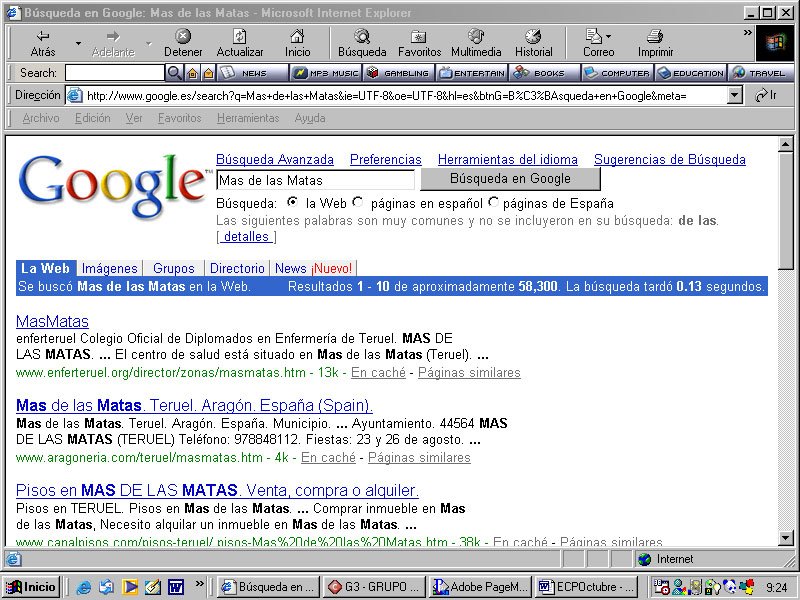Open the Favoritos menu in menu bar
Screen dimensions: 800x600
coord(179,118)
